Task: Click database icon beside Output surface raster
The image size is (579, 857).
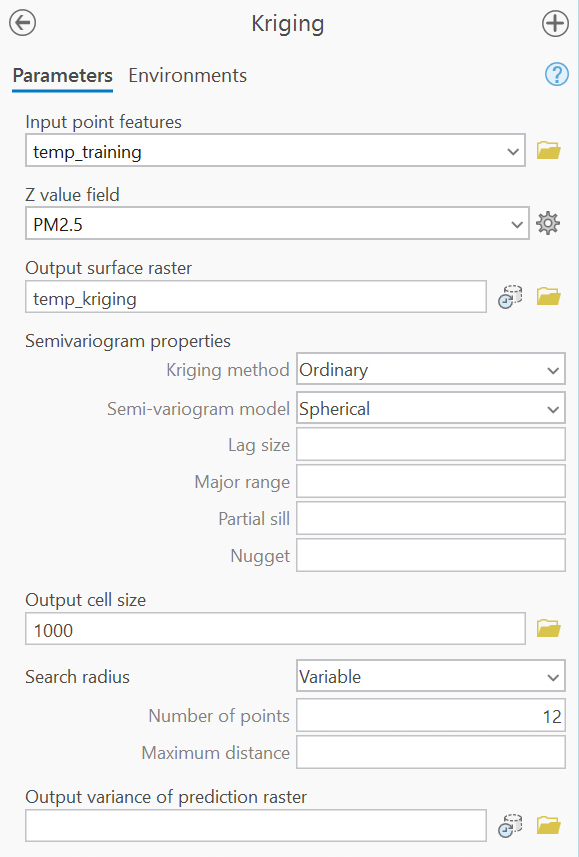Action: pyautogui.click(x=510, y=297)
